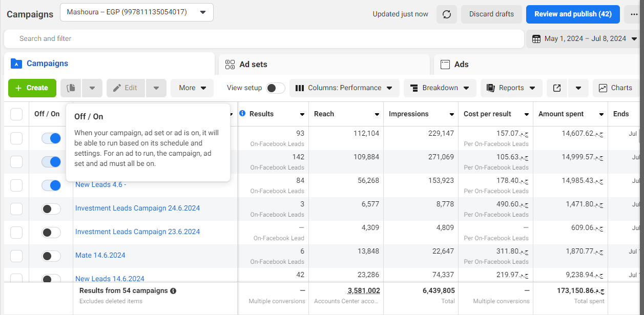Open the Breakdown dropdown

pyautogui.click(x=440, y=88)
